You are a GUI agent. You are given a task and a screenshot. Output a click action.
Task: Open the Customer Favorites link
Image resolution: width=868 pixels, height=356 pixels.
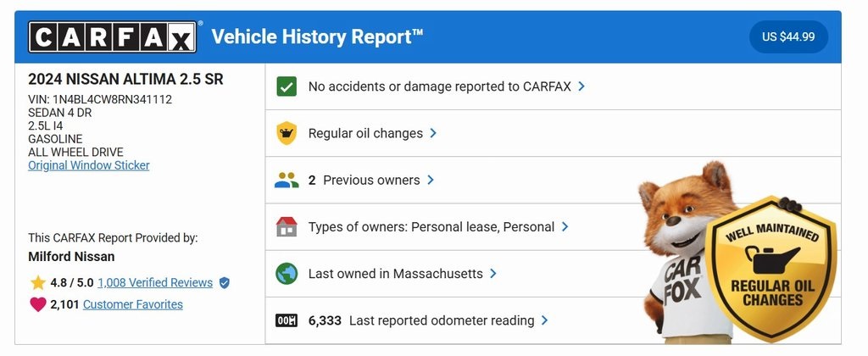tap(133, 304)
